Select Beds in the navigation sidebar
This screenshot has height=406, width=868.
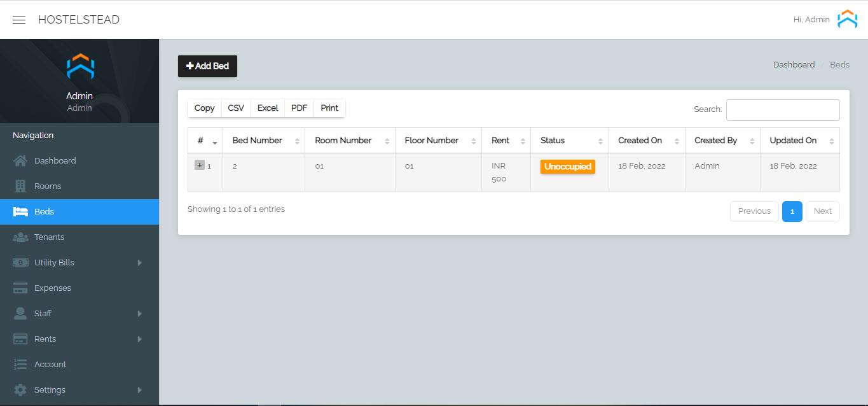pos(44,212)
